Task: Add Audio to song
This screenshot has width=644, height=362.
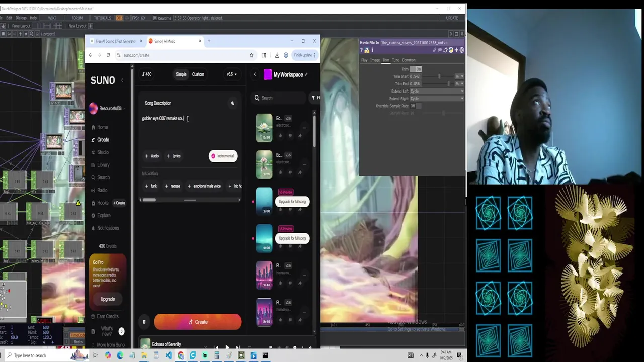Action: 152,156
